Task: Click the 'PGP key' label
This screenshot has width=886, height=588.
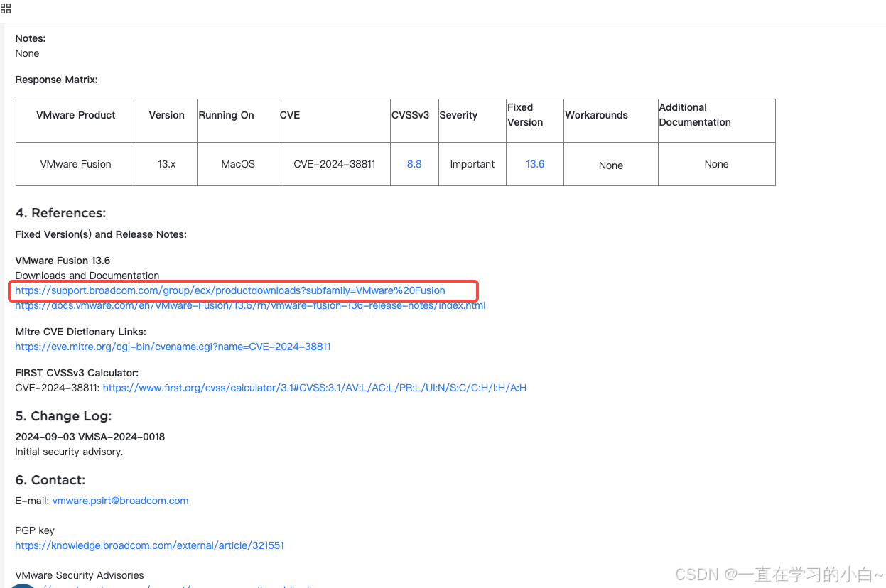Action: 35,530
